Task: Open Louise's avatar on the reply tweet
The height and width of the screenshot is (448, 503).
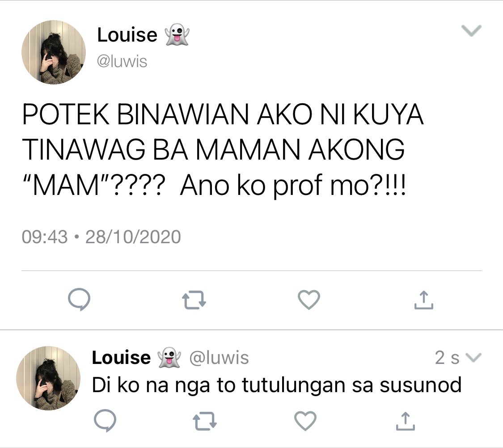Action: click(x=48, y=378)
